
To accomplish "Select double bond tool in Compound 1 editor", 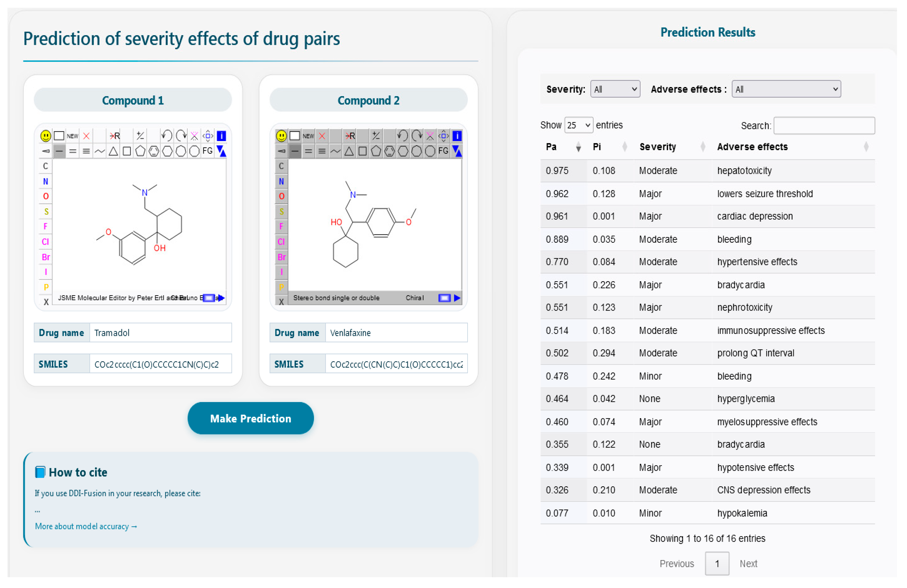I will point(72,151).
